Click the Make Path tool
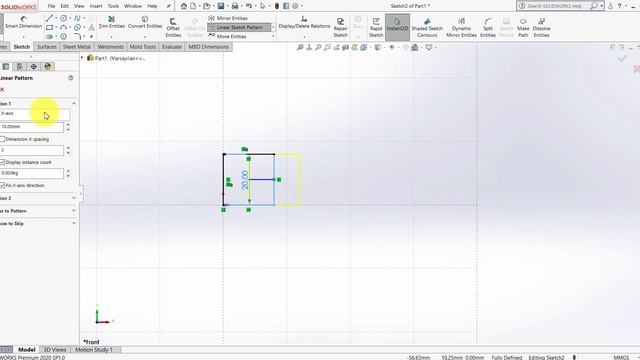The image size is (640, 360). (523, 27)
